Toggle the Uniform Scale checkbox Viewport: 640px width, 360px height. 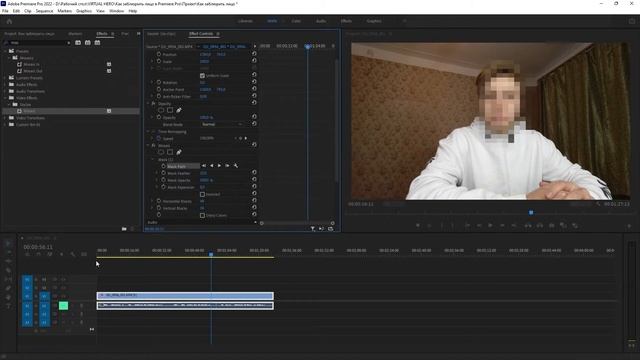tap(202, 76)
